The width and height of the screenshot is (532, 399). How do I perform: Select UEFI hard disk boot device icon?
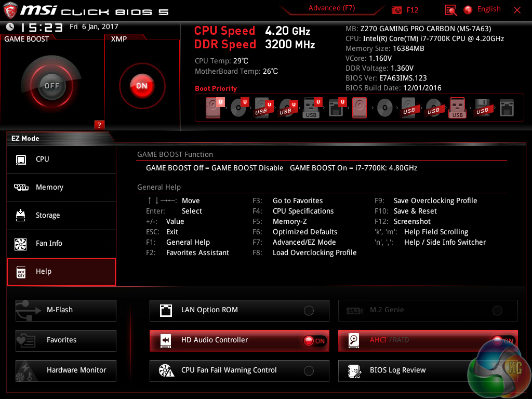(x=214, y=108)
